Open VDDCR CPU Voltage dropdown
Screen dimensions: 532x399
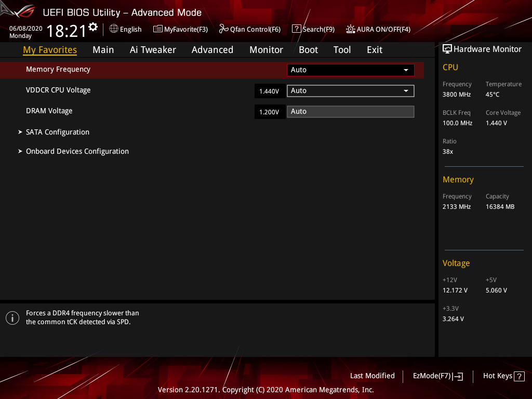(x=351, y=90)
